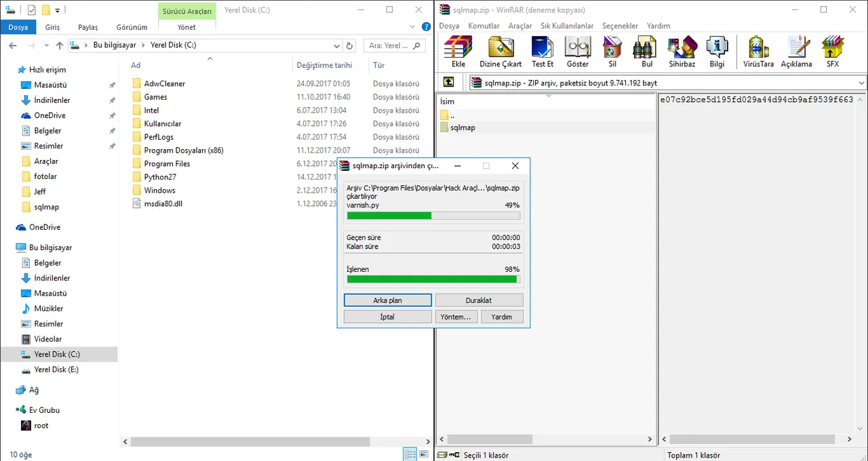The height and width of the screenshot is (461, 868).
Task: Click the Explorer help question mark icon
Action: (x=426, y=27)
